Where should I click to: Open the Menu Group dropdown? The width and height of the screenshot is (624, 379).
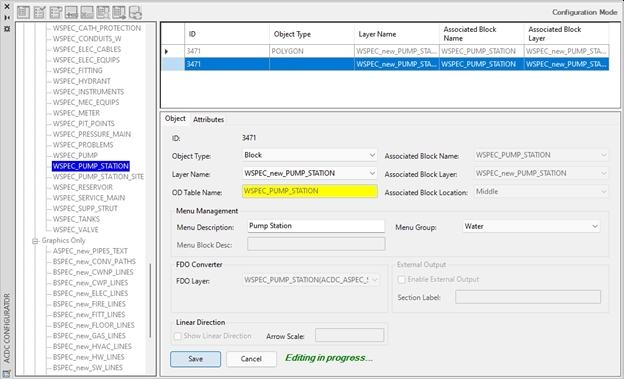coord(595,226)
